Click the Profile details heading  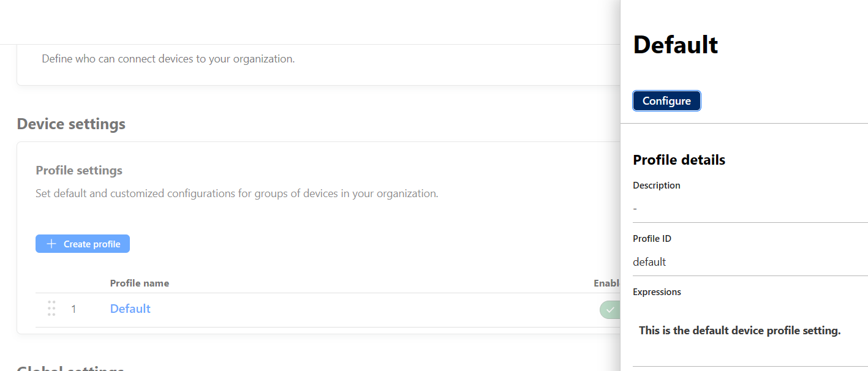(x=679, y=160)
